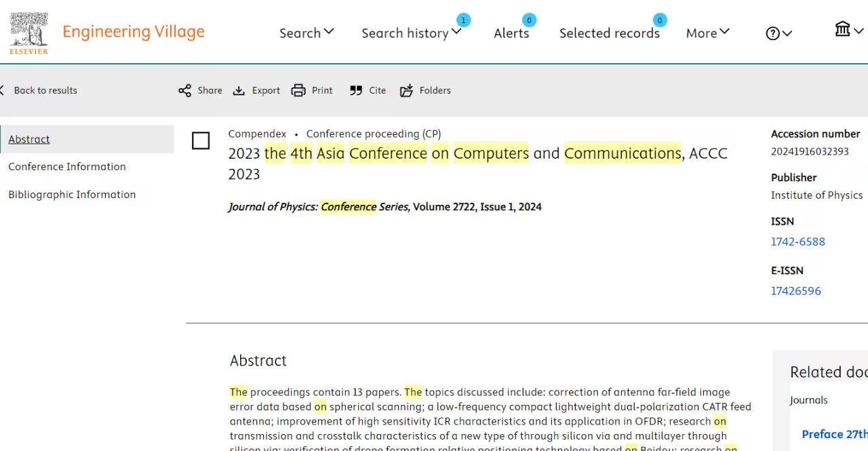Click the Folders icon

point(406,90)
